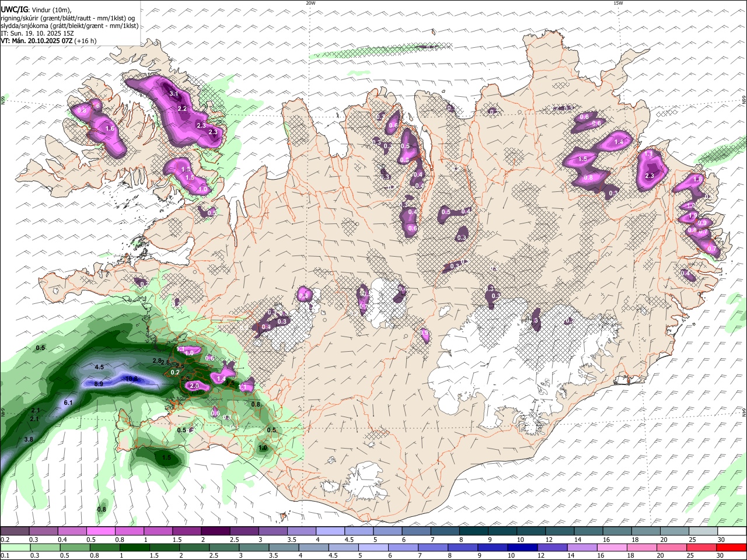Click the header line starting 'slydda/snjókoma'
The height and width of the screenshot is (560, 747).
pos(69,26)
